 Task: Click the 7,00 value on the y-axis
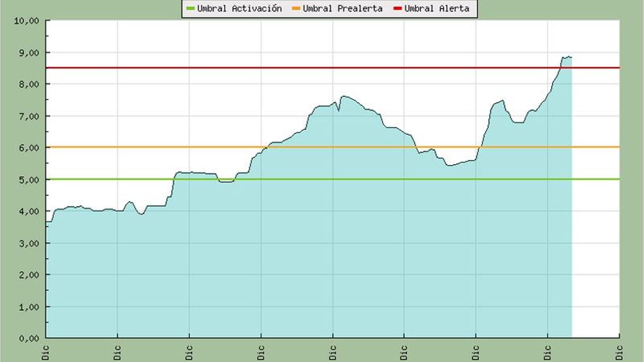click(x=29, y=116)
